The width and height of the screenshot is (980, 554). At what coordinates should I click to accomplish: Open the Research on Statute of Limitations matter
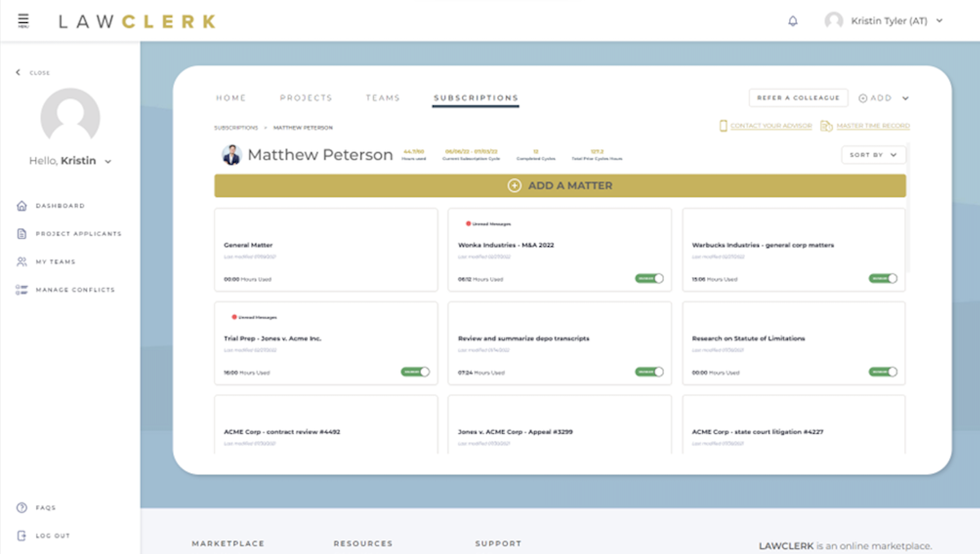pyautogui.click(x=794, y=342)
